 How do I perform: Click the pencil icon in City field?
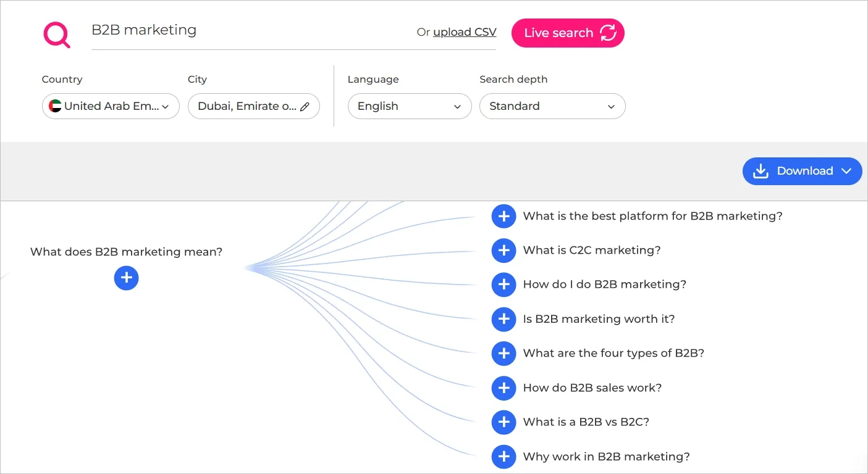305,107
